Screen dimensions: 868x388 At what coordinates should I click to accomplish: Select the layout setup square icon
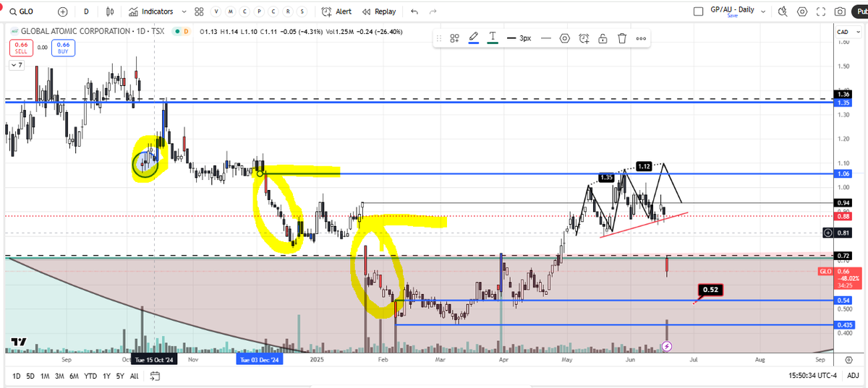click(698, 12)
